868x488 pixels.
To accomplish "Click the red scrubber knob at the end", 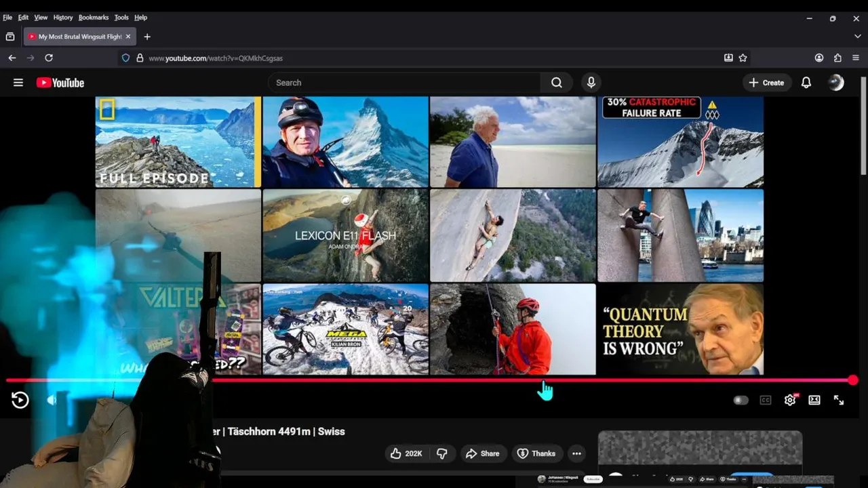I will (x=852, y=380).
